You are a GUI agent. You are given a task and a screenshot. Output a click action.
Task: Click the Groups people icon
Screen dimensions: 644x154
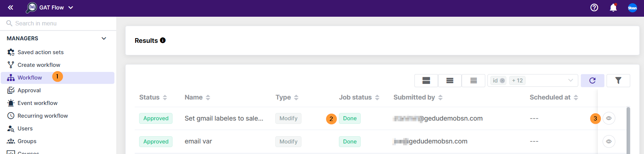(x=11, y=141)
